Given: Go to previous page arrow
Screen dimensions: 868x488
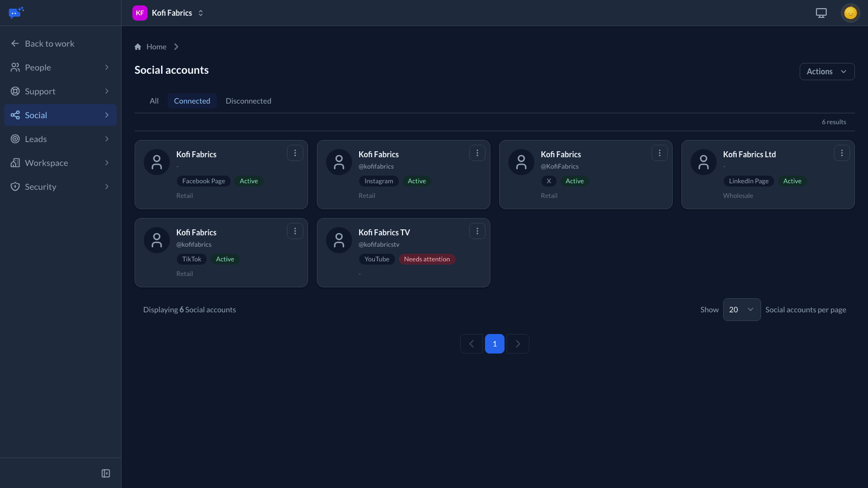Looking at the screenshot, I should point(471,344).
